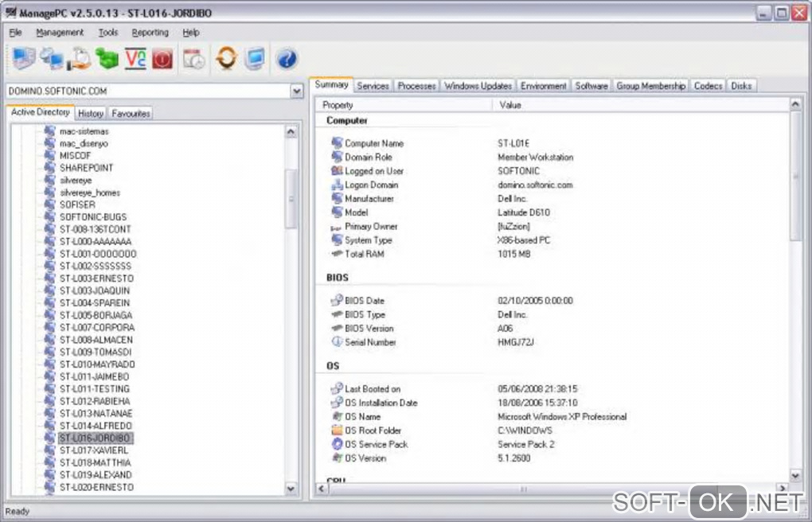
Task: Open the DOMINO.SOFTONIC.COM domain dropdown
Action: click(297, 92)
